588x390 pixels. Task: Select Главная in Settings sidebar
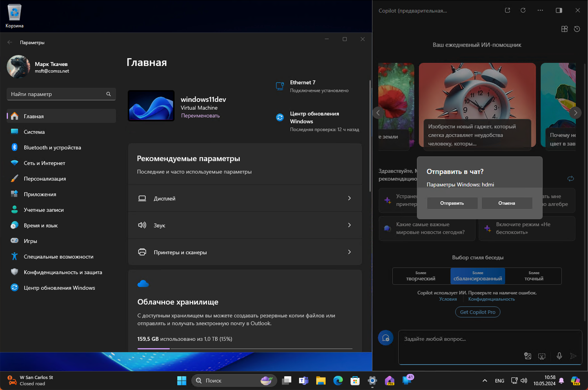coord(62,116)
